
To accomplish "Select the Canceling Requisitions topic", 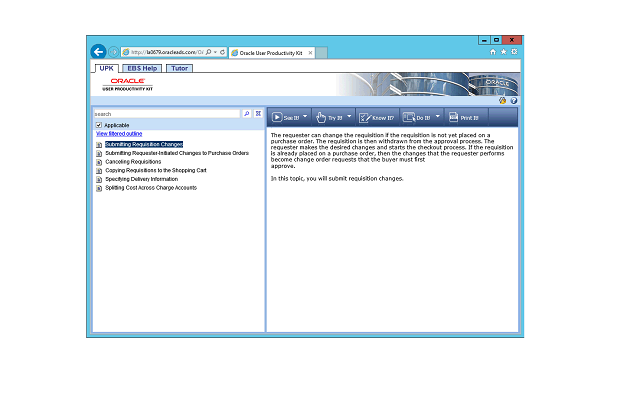I will click(x=132, y=161).
